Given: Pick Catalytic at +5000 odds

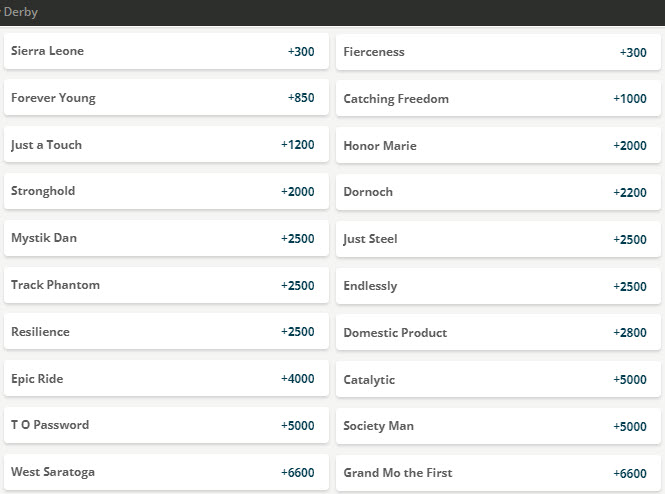Looking at the screenshot, I should point(498,380).
